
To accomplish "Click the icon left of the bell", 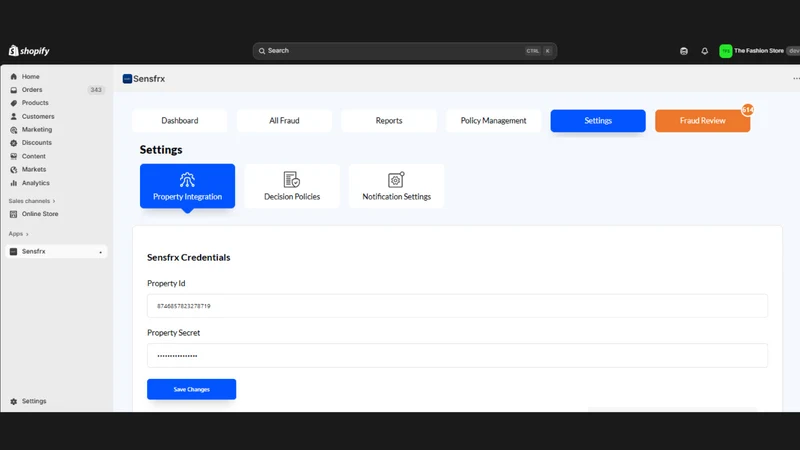I will 684,51.
